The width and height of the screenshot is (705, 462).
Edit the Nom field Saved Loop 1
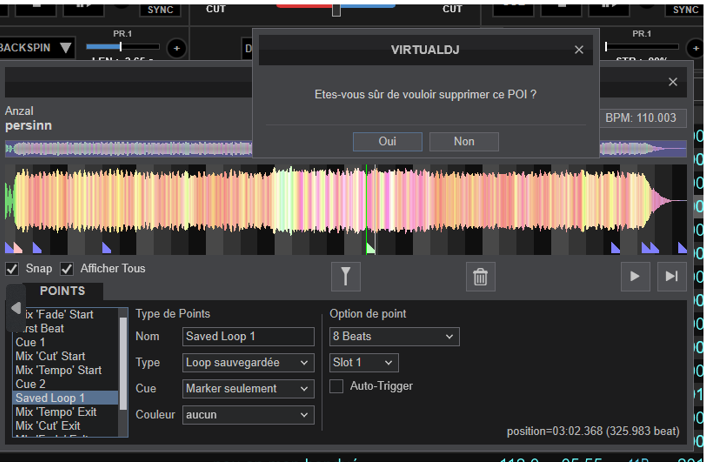(248, 337)
